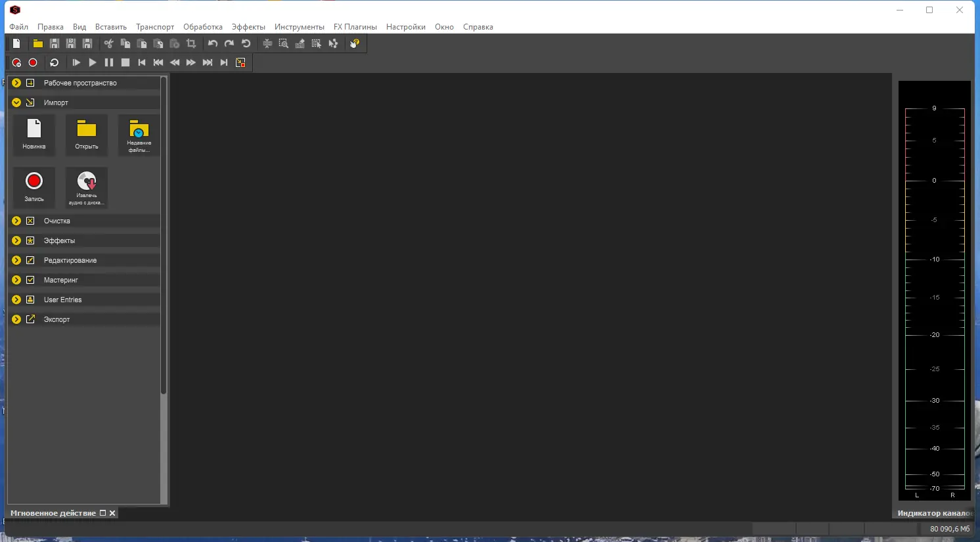Image resolution: width=980 pixels, height=542 pixels.
Task: Close the Мгновенное действие panel
Action: 112,513
